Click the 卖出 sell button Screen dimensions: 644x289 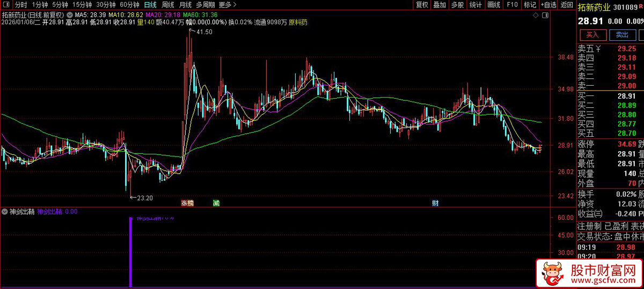point(622,35)
